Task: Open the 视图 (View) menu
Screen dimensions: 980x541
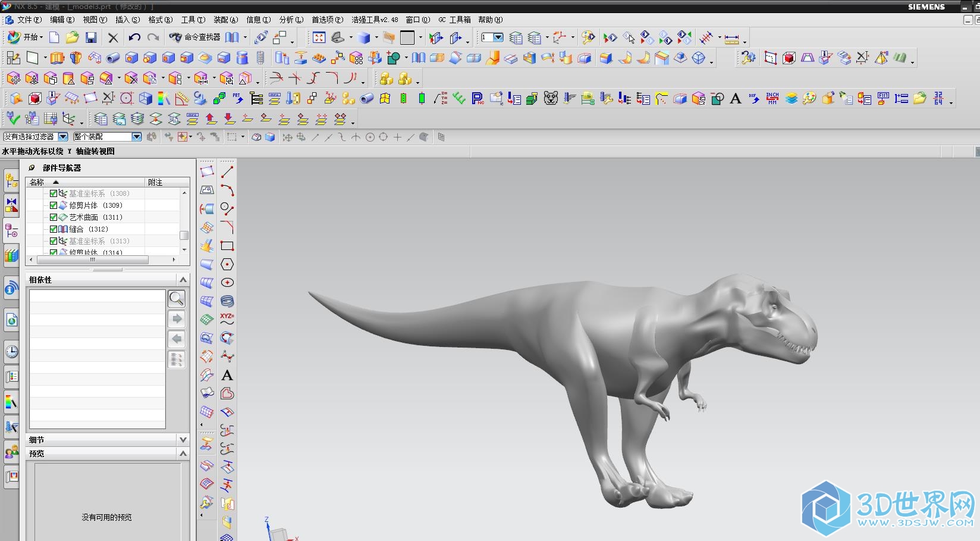Action: (95, 20)
